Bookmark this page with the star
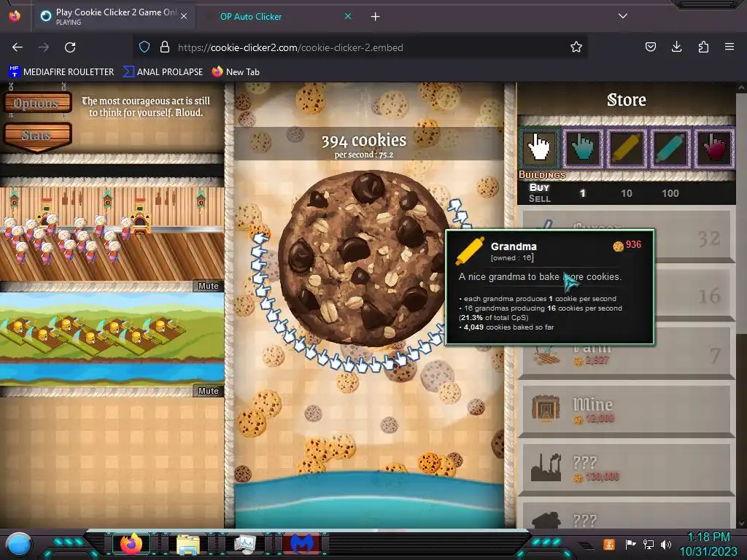 click(x=576, y=47)
